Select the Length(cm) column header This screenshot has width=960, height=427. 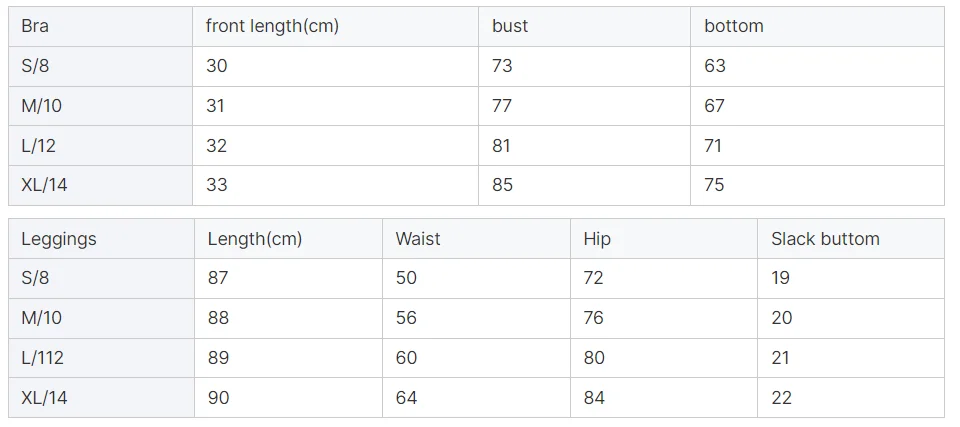tap(254, 239)
